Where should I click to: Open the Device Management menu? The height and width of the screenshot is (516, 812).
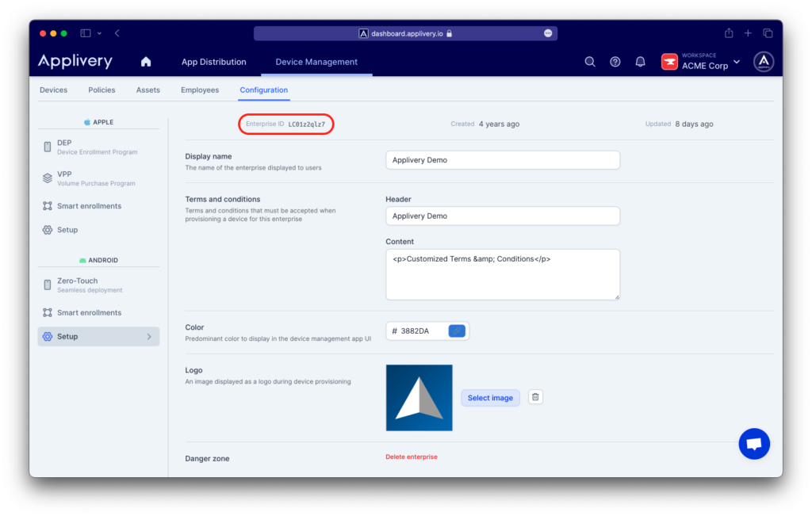[x=316, y=62]
